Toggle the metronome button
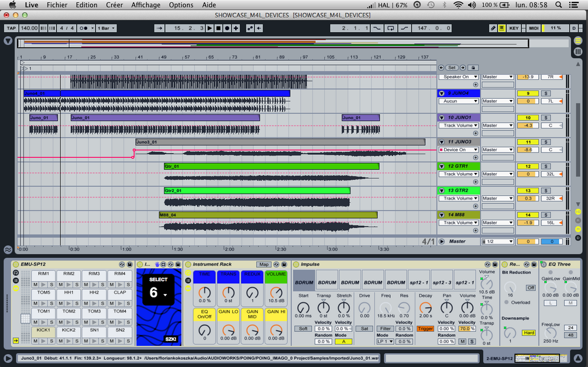This screenshot has width=588, height=367. click(84, 28)
